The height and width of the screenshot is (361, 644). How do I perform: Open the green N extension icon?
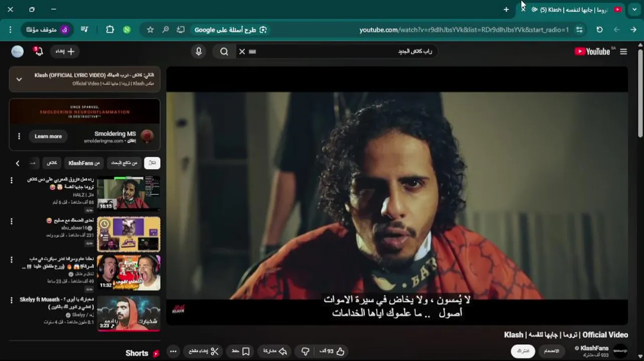pyautogui.click(x=127, y=30)
